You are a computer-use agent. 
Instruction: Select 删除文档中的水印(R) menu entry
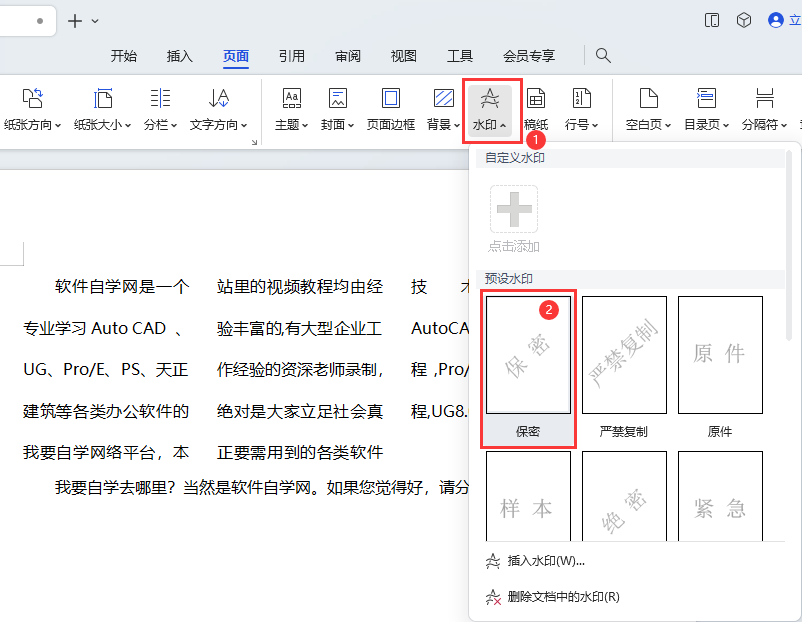click(552, 597)
